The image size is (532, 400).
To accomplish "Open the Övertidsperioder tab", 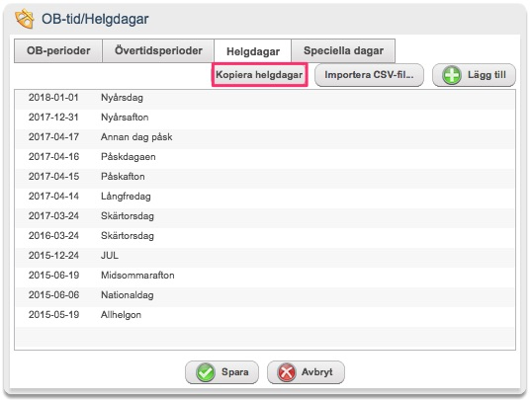I will (x=158, y=50).
